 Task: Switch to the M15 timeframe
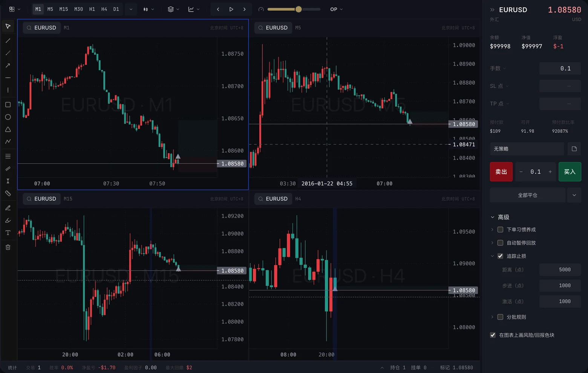[64, 9]
